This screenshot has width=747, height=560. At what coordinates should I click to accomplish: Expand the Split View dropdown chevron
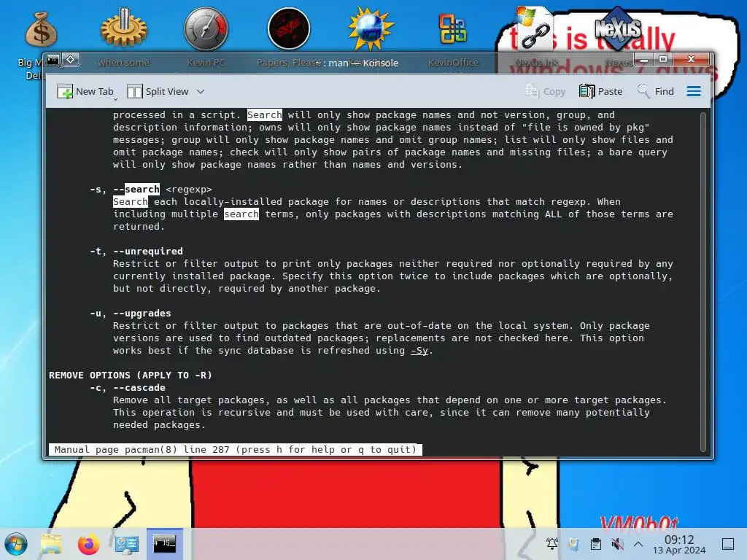coord(201,91)
